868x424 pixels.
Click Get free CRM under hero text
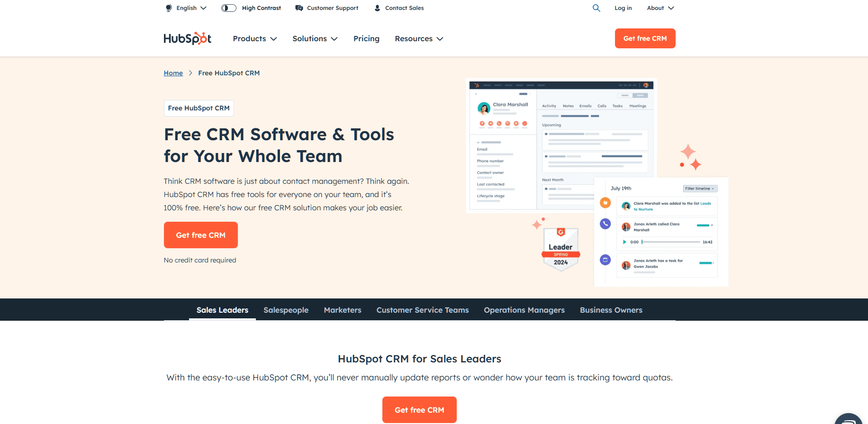click(x=201, y=235)
